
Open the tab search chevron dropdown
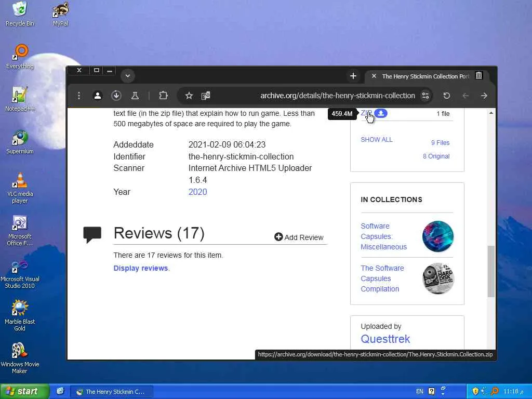128,76
